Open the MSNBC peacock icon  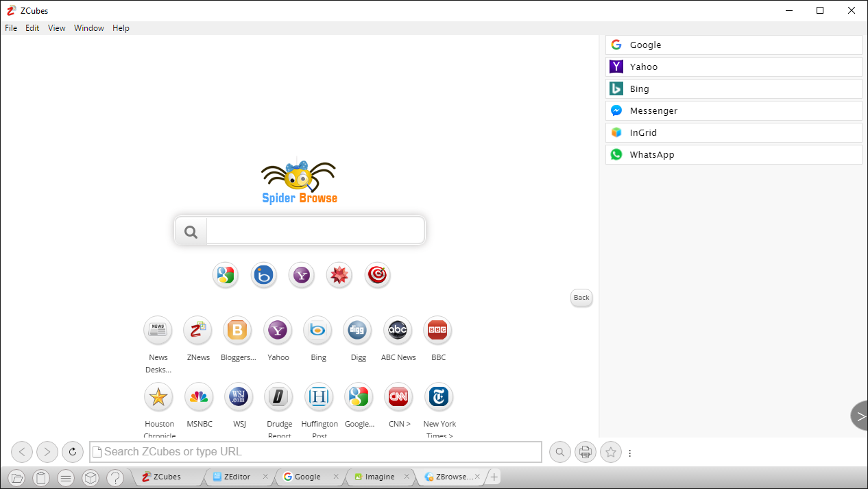(199, 397)
